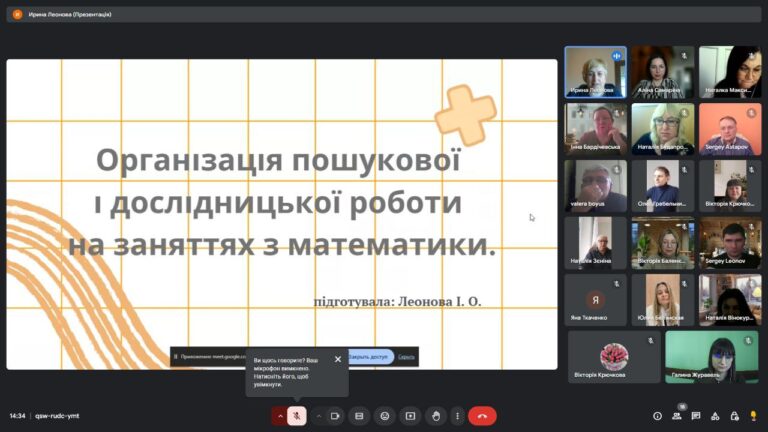
Task: Open video settings arrow beside camera
Action: (x=319, y=416)
